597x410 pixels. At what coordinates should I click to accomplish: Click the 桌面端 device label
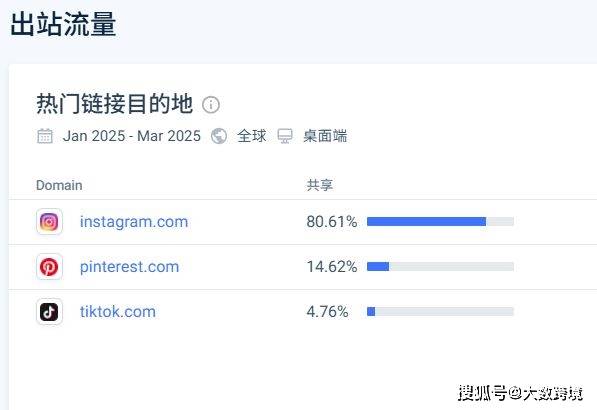(325, 136)
